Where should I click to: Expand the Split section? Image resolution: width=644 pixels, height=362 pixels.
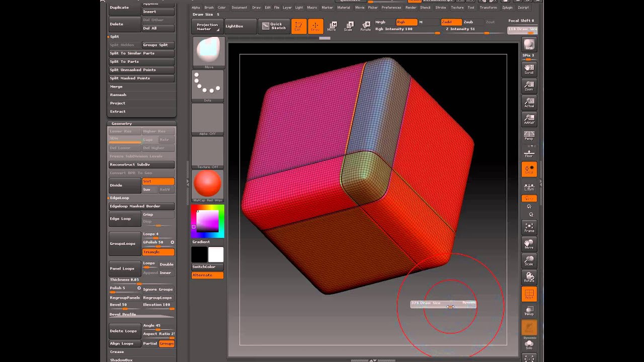115,36
